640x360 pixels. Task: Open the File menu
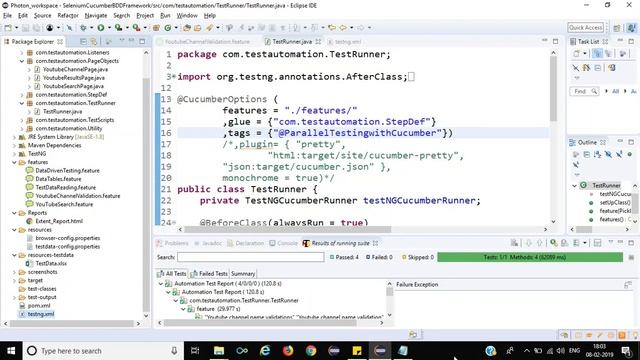(7, 16)
